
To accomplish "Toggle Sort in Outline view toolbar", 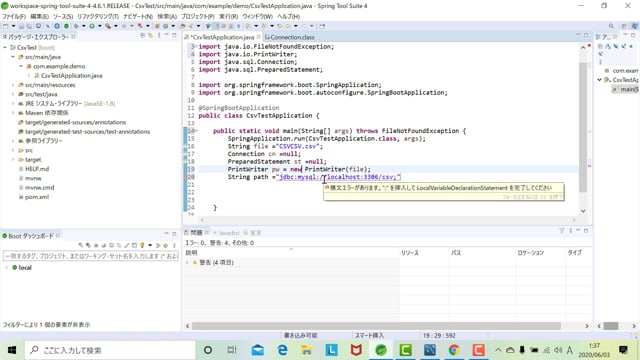I will click(608, 47).
